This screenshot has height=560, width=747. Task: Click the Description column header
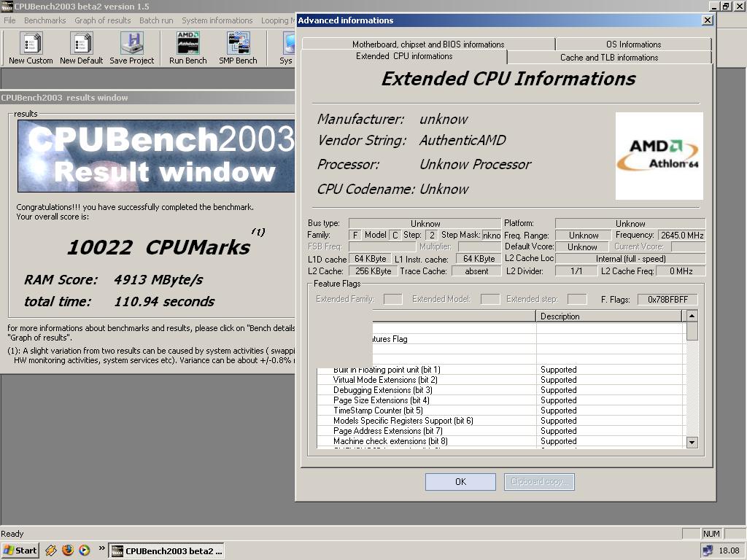(x=609, y=316)
